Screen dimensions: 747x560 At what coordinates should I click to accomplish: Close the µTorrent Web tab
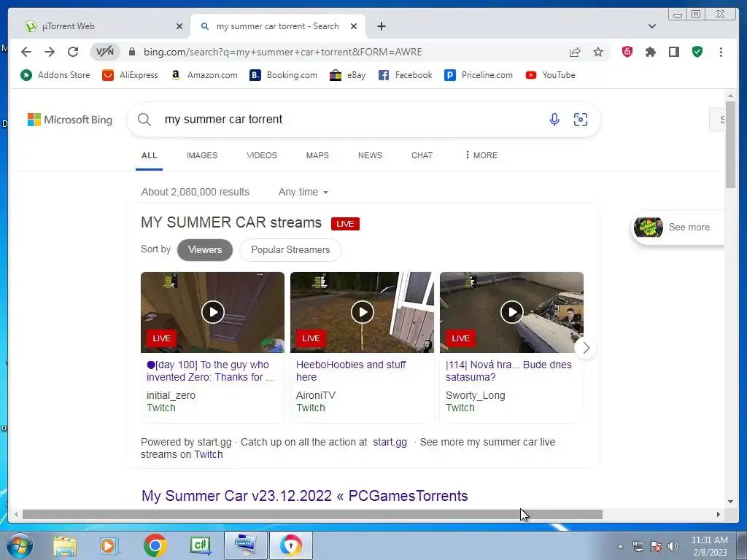pyautogui.click(x=179, y=26)
